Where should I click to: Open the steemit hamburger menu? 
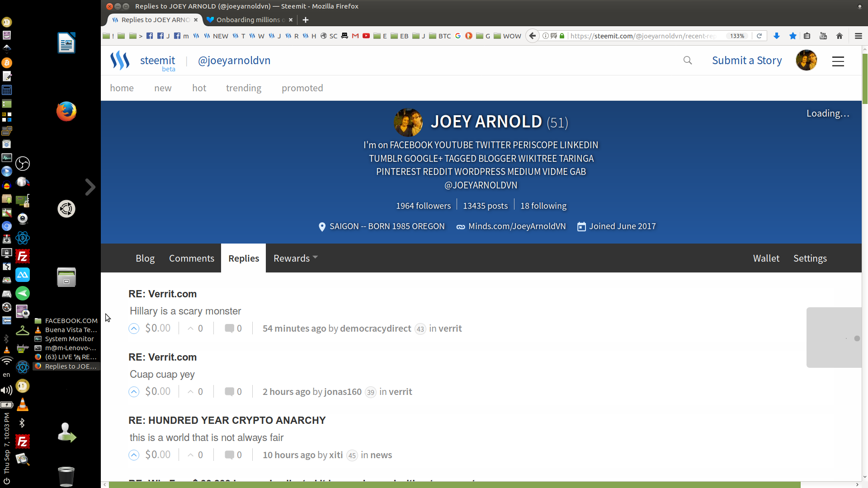[838, 61]
